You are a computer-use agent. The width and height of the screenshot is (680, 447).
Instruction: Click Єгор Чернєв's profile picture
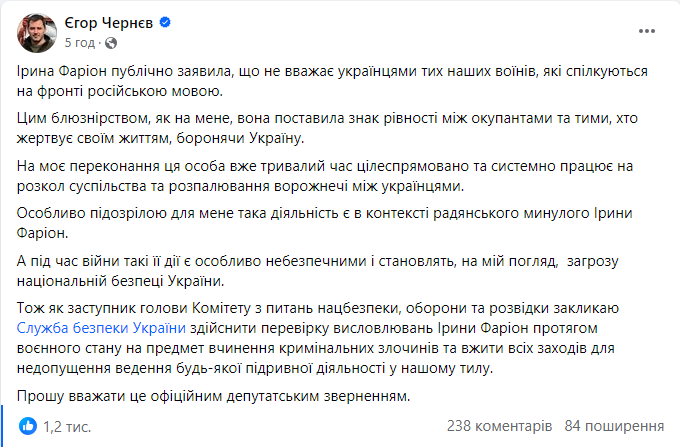tap(36, 32)
